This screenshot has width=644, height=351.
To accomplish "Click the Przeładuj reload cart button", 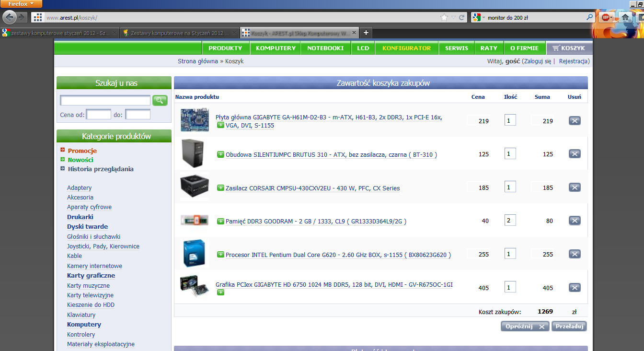I will point(569,327).
